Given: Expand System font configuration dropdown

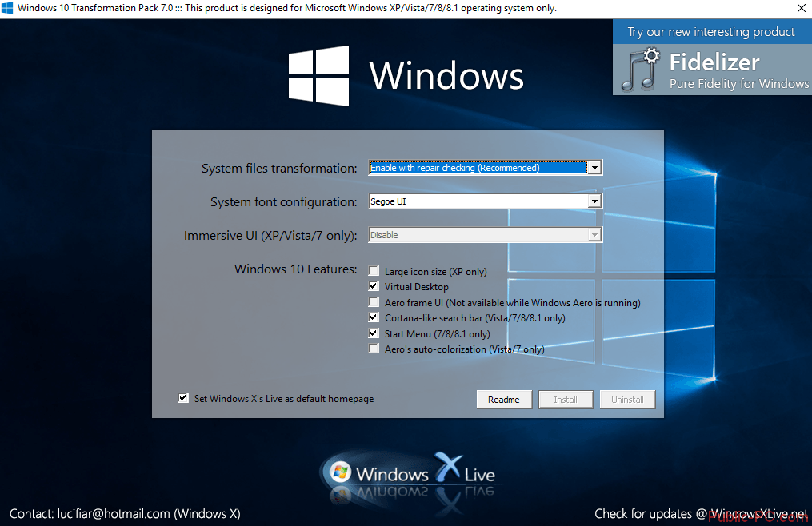Looking at the screenshot, I should tap(594, 202).
